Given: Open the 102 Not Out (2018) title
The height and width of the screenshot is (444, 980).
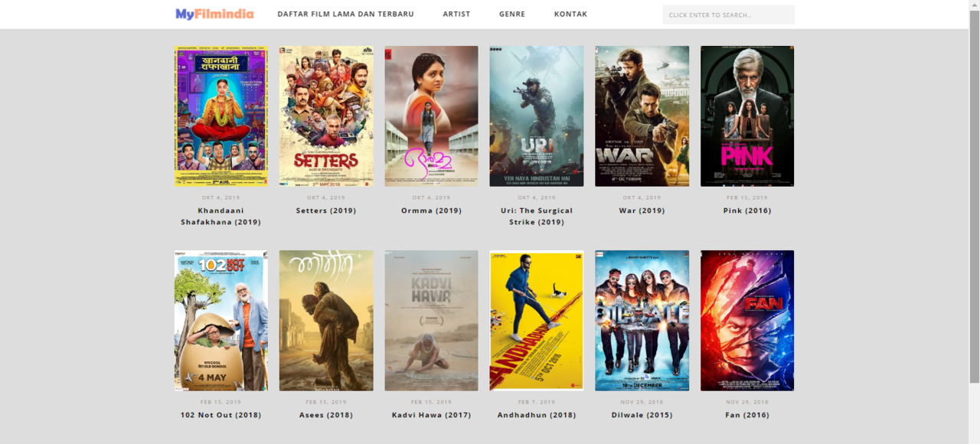Looking at the screenshot, I should click(x=220, y=415).
